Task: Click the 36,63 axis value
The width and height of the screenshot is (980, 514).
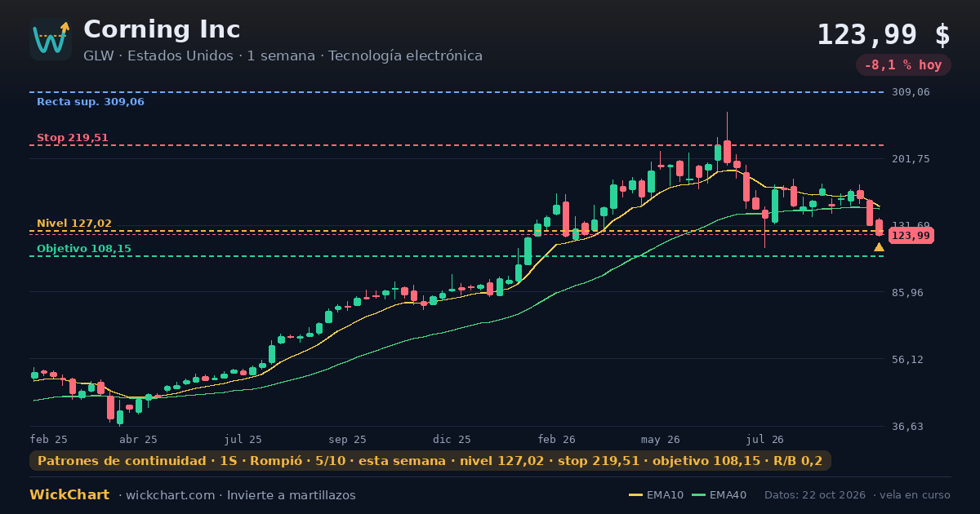Action: [x=907, y=427]
